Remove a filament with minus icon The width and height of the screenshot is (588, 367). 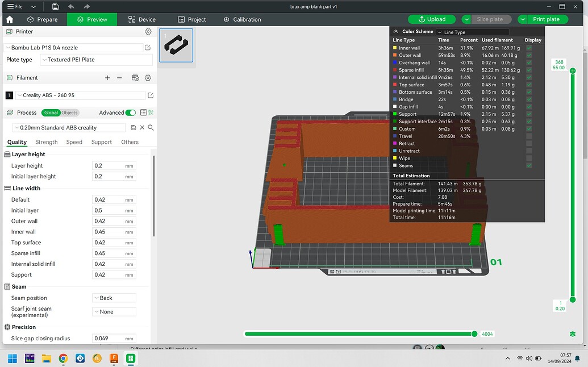click(119, 78)
